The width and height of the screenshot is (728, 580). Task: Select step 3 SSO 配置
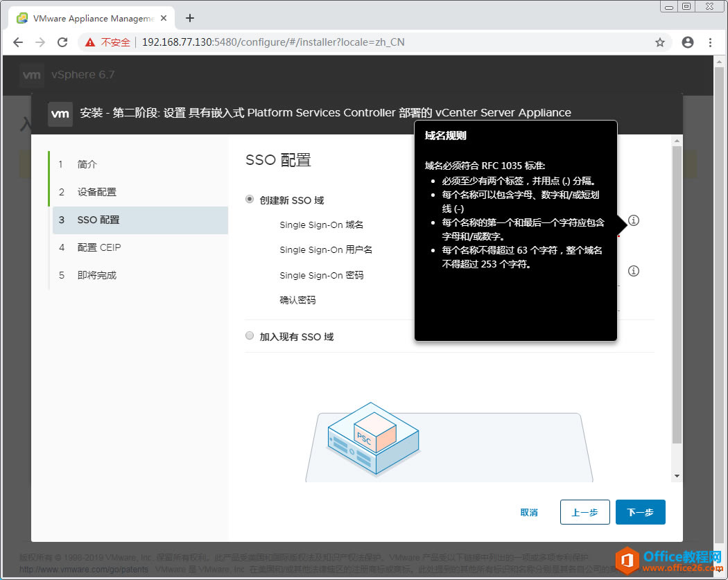click(140, 220)
